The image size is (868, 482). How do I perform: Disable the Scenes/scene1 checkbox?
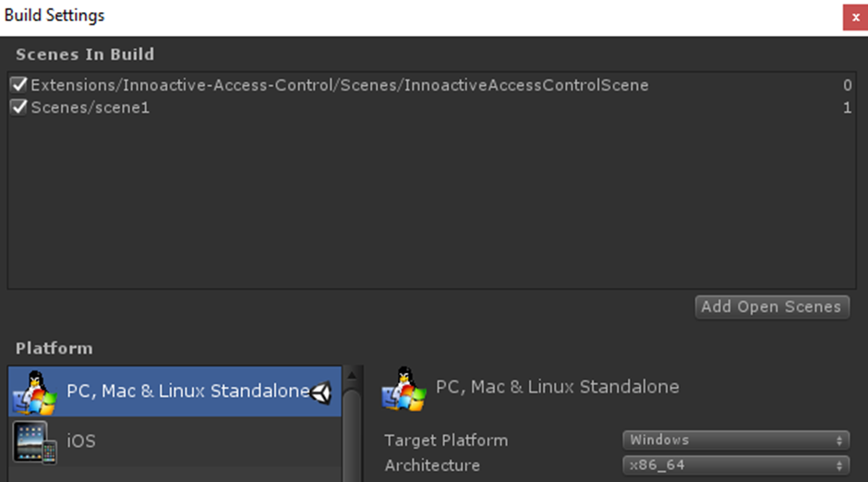(19, 108)
